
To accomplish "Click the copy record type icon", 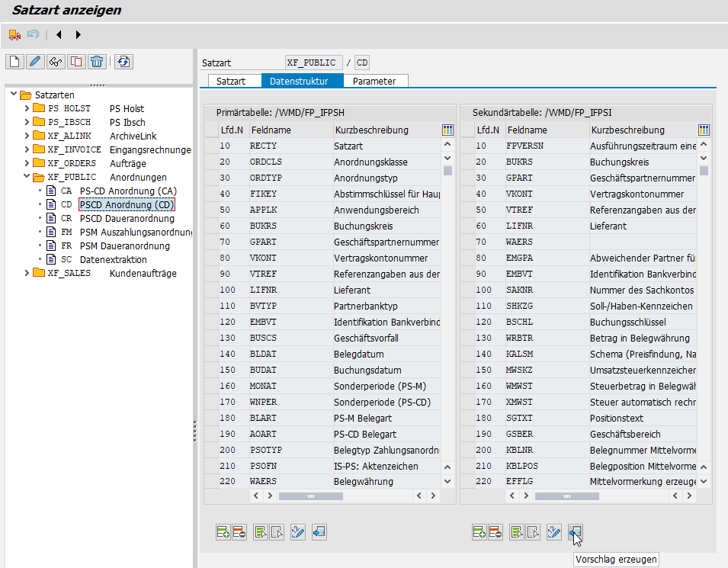I will 75,62.
